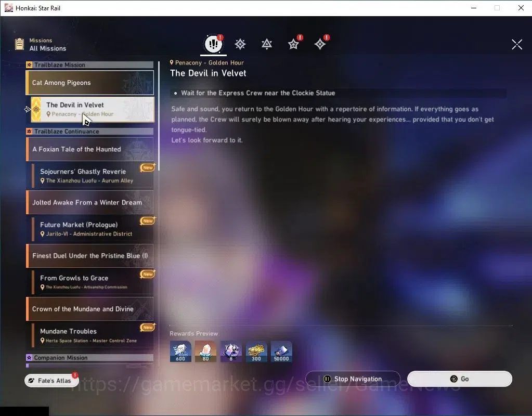Open Fate's Atlas
The width and height of the screenshot is (532, 416).
pos(51,380)
